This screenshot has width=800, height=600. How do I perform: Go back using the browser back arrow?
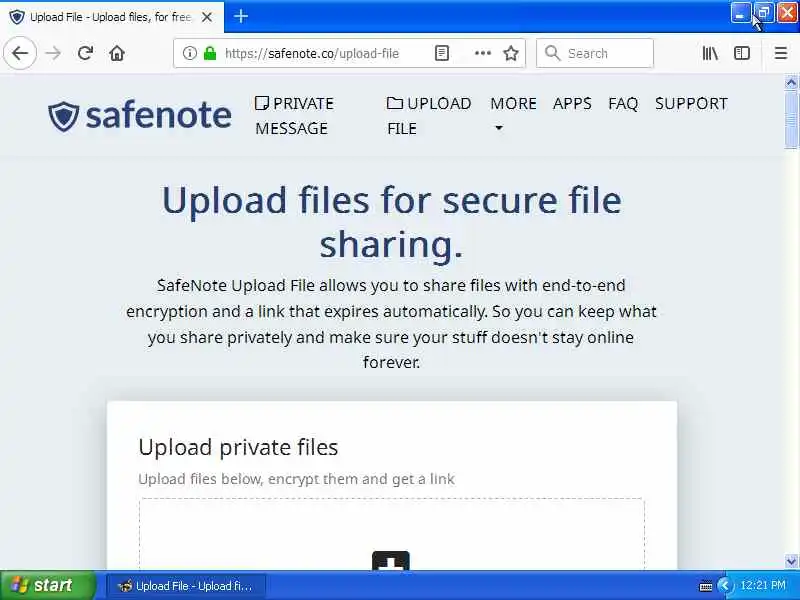tap(20, 53)
